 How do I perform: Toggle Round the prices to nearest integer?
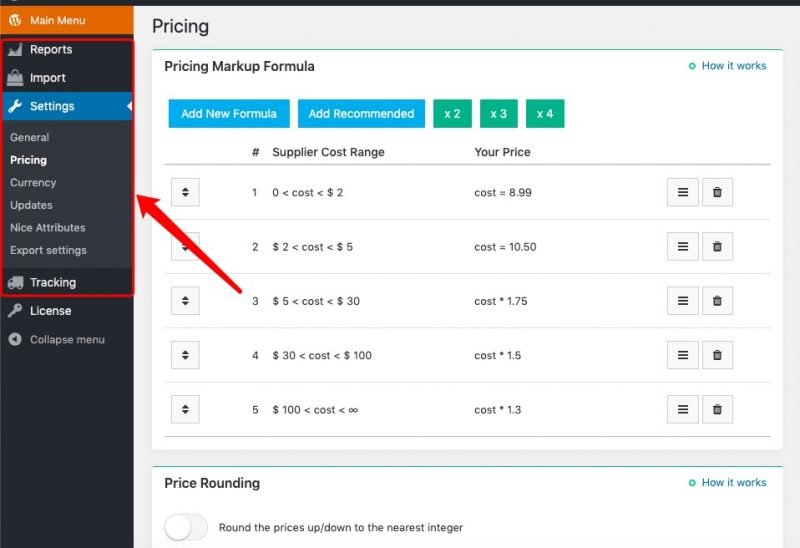tap(186, 527)
